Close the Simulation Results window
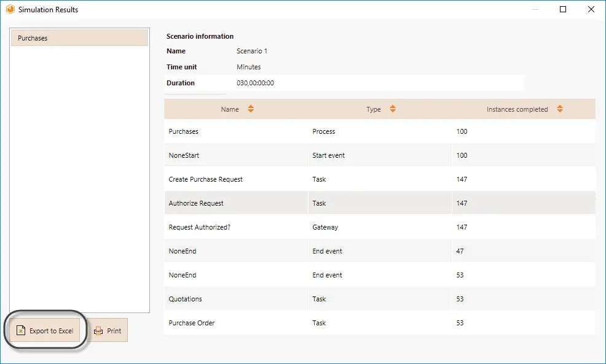 (591, 9)
